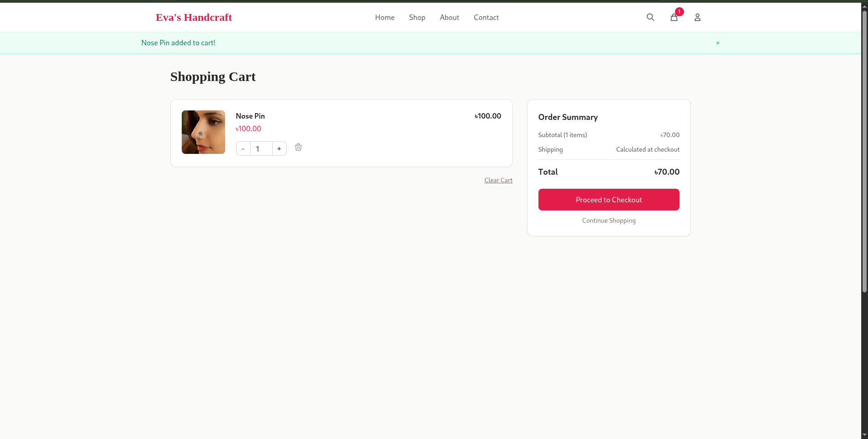This screenshot has width=868, height=439.
Task: Dismiss the added-to-cart notification
Action: (717, 43)
